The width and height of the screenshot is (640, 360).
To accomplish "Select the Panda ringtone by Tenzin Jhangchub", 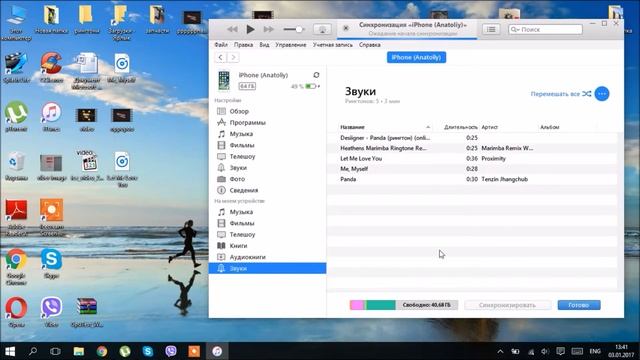I will pos(473,179).
